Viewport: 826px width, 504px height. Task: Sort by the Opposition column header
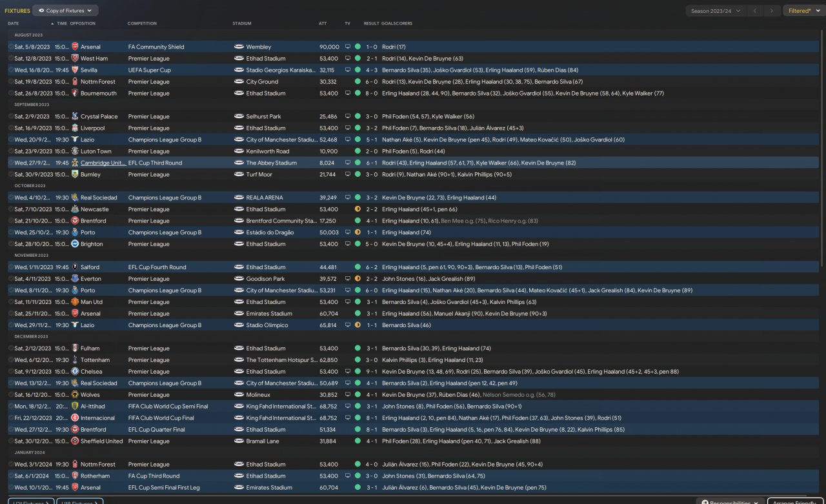tap(83, 24)
